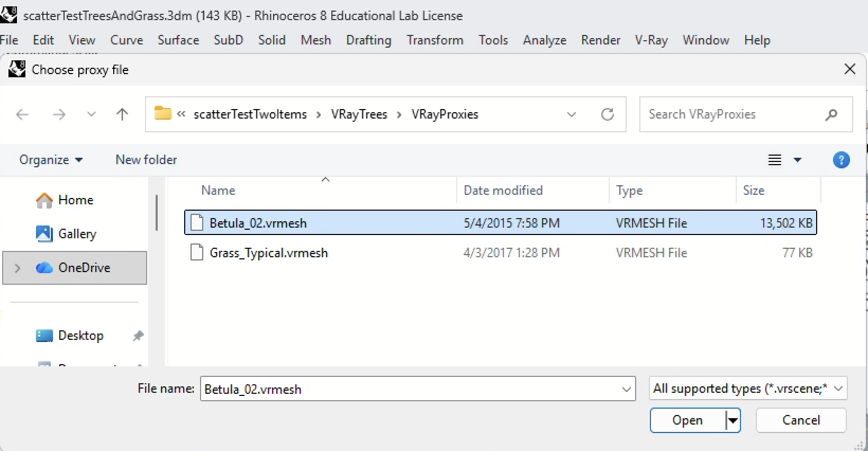Open Gallery in the navigation pane
Viewport: 868px width, 451px height.
[x=77, y=234]
